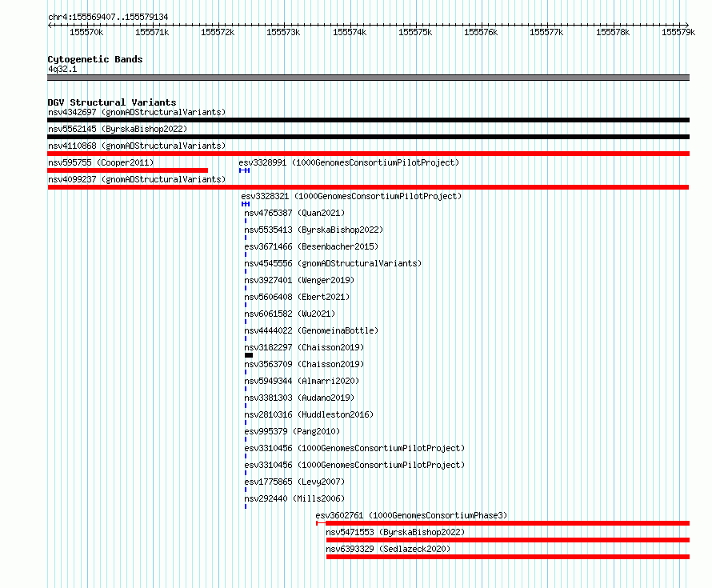Click ruler position 155573k
Image resolution: width=712 pixels, height=588 pixels.
point(283,32)
